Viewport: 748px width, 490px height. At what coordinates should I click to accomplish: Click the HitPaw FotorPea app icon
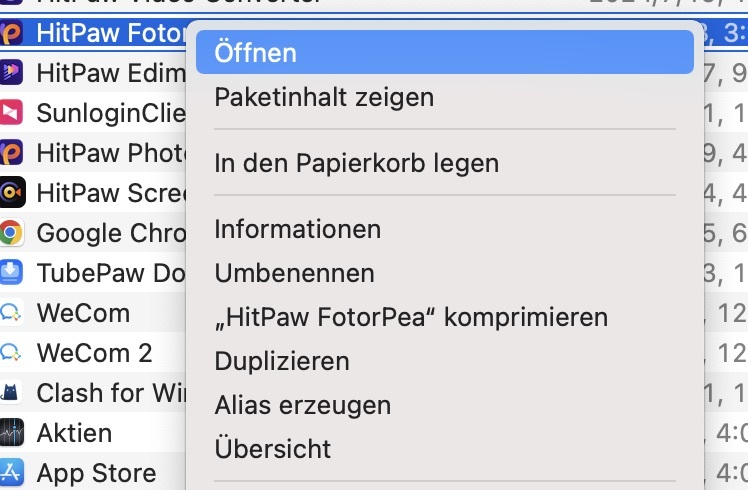[x=11, y=33]
